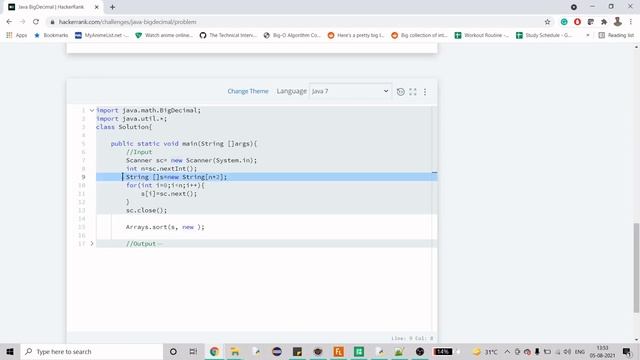Open the Big collection of interview bookmark

[420, 36]
